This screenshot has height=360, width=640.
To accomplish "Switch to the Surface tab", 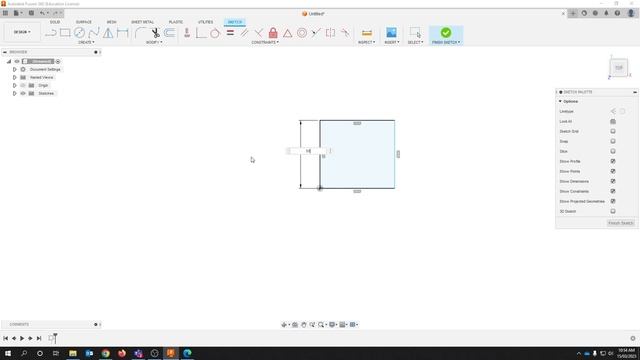I will [84, 22].
